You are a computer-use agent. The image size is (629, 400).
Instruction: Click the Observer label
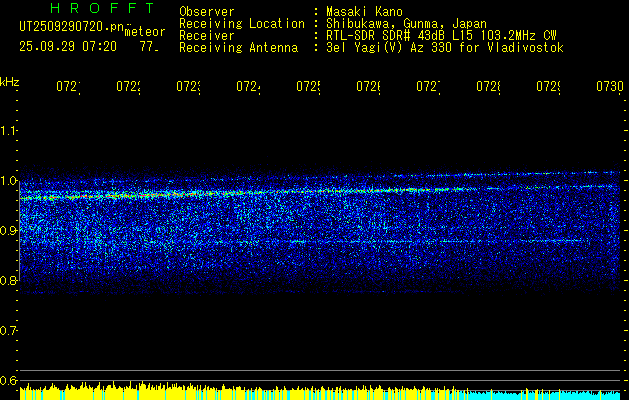[x=207, y=11]
